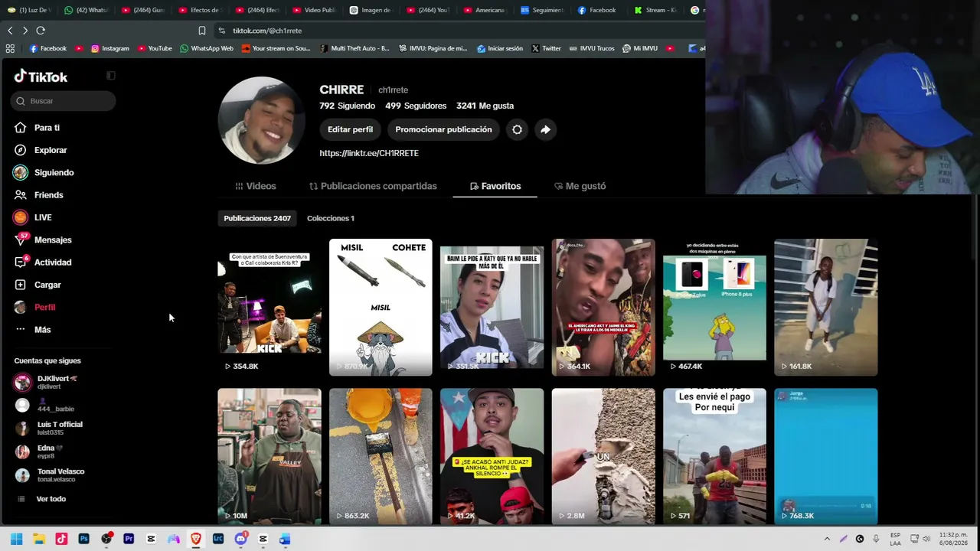980x551 pixels.
Task: Launch Photoshop from the taskbar
Action: pos(83,539)
